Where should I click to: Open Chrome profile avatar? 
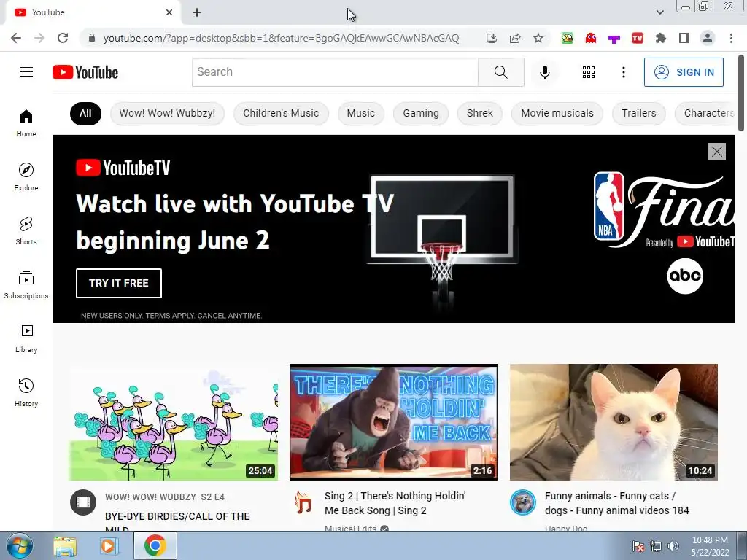pyautogui.click(x=708, y=38)
